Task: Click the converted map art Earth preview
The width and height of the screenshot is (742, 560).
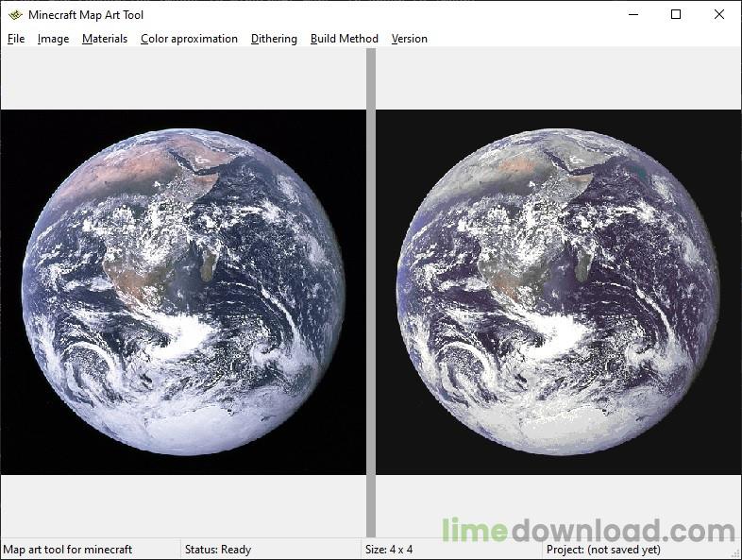Action: coord(559,292)
